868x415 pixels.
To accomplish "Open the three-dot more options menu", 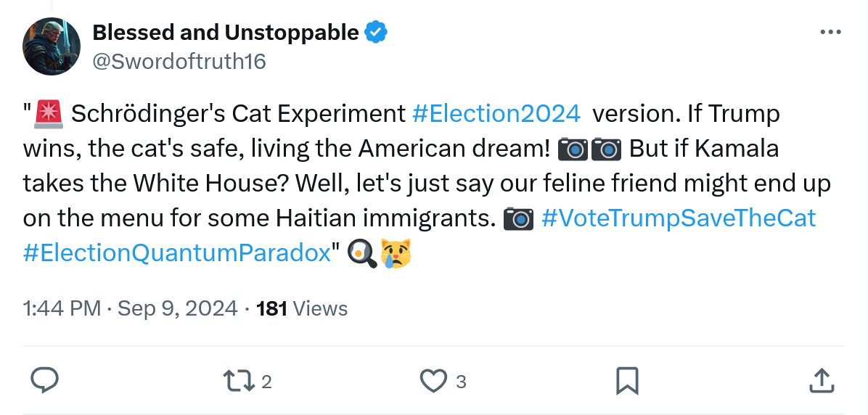I will [830, 33].
